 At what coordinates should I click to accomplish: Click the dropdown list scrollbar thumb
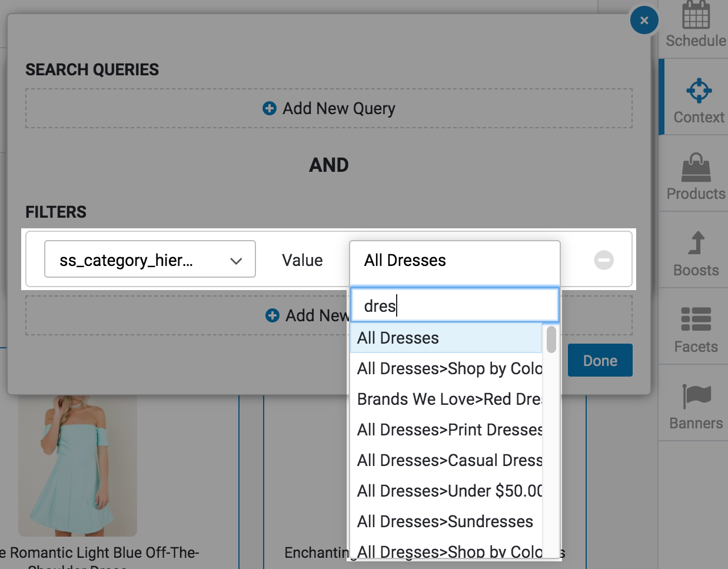(551, 340)
